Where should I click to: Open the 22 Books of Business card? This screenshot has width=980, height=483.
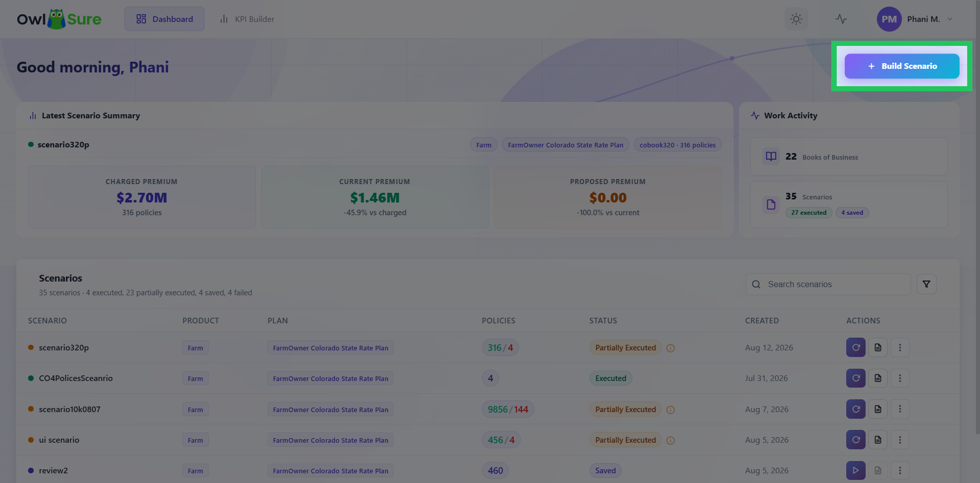point(849,157)
